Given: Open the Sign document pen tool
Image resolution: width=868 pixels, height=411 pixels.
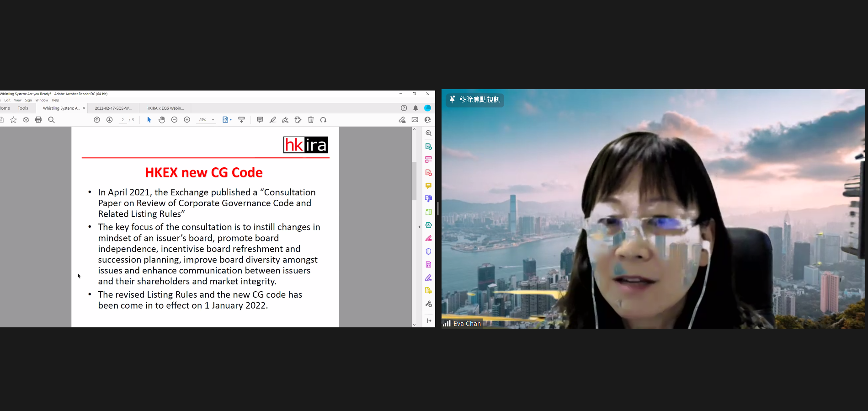Looking at the screenshot, I should click(x=285, y=120).
